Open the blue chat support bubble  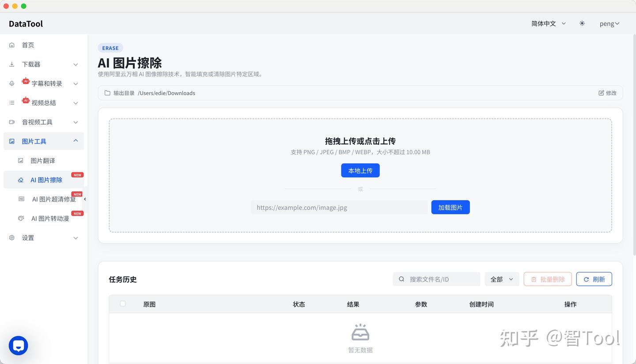pyautogui.click(x=19, y=346)
